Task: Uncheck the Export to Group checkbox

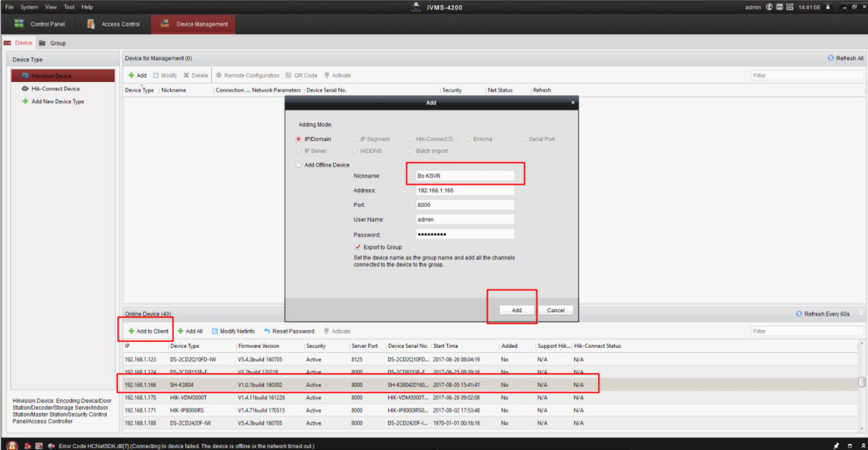Action: (x=358, y=247)
